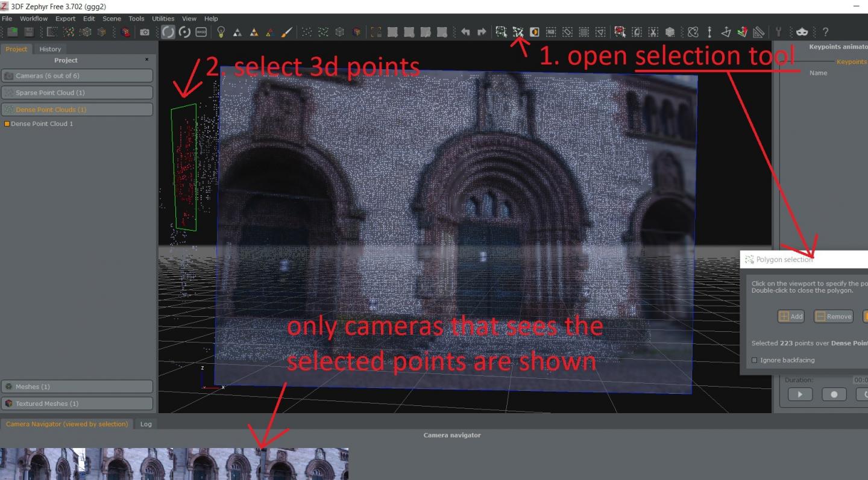Open the Utilities menu
The height and width of the screenshot is (480, 868).
click(x=163, y=19)
